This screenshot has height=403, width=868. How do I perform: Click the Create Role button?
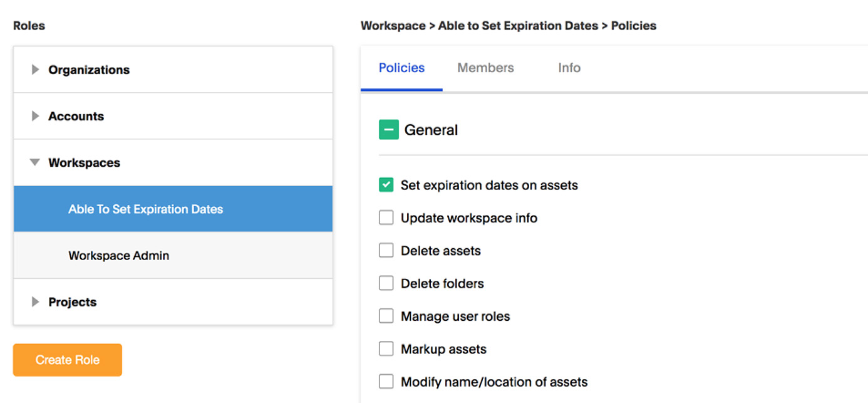click(x=67, y=360)
